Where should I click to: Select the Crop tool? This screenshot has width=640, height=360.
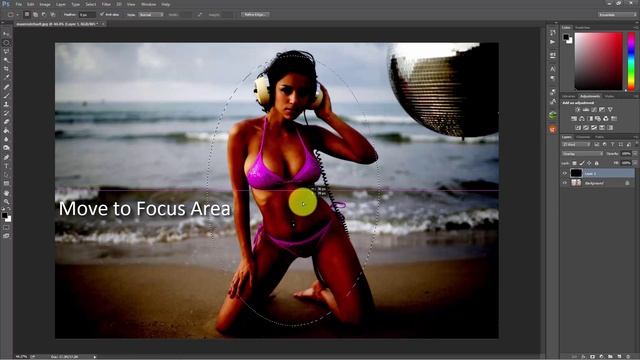6,69
